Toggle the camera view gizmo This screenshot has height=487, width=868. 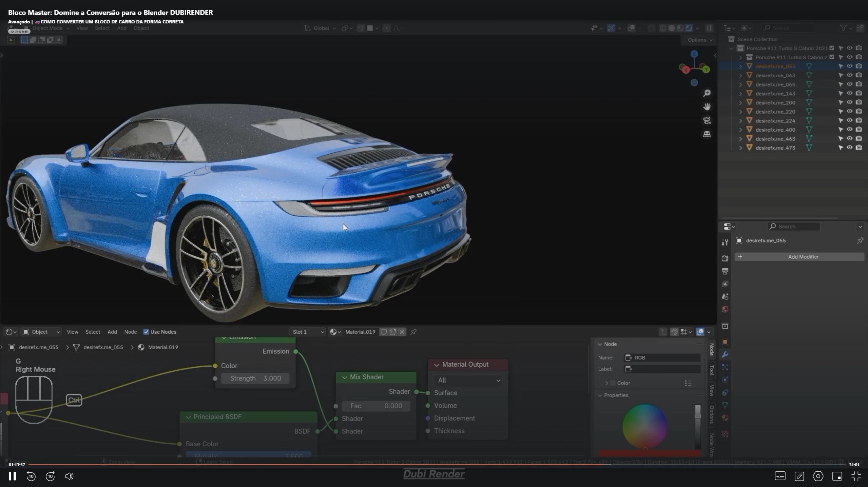[707, 120]
